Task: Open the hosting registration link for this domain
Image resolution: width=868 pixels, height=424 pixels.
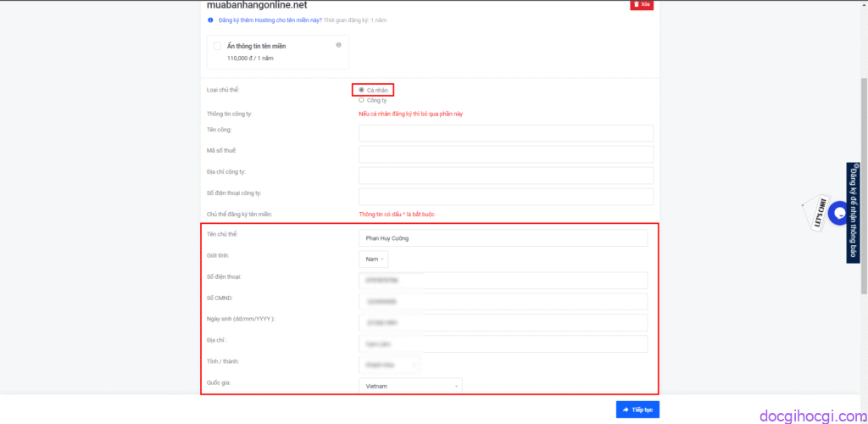Action: 270,20
